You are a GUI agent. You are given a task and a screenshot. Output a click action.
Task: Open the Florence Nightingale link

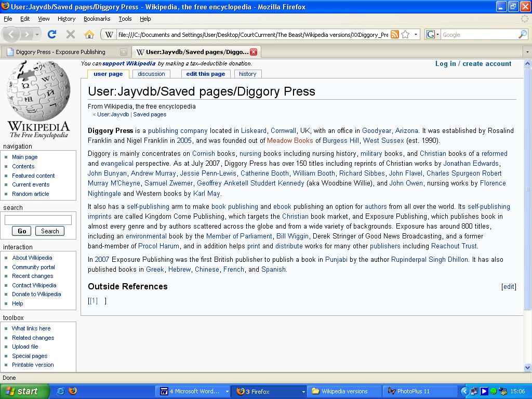(297, 188)
